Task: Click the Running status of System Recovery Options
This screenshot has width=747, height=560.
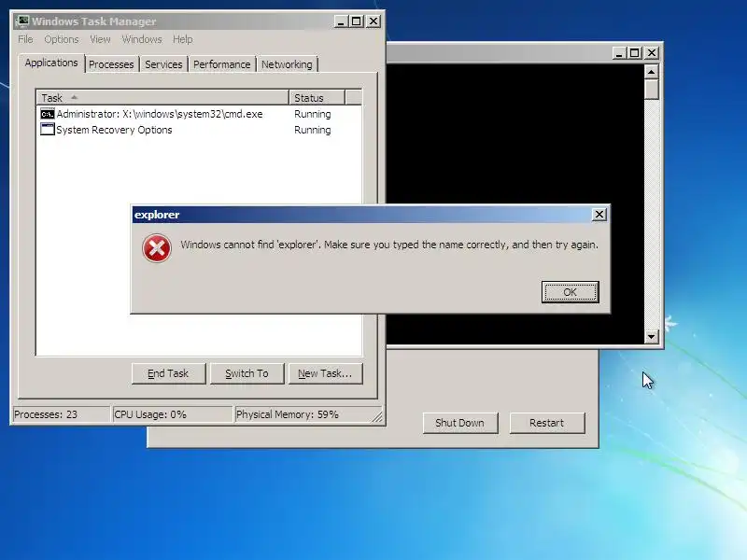Action: pos(313,130)
